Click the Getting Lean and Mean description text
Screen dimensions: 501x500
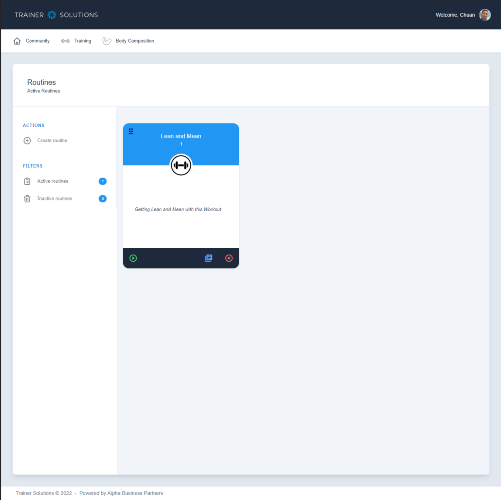(178, 209)
